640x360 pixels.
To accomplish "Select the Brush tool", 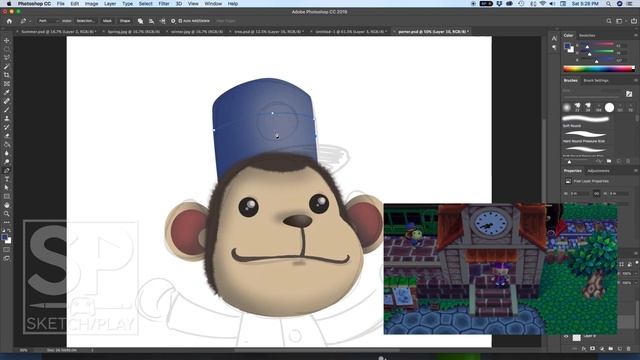I will point(7,109).
